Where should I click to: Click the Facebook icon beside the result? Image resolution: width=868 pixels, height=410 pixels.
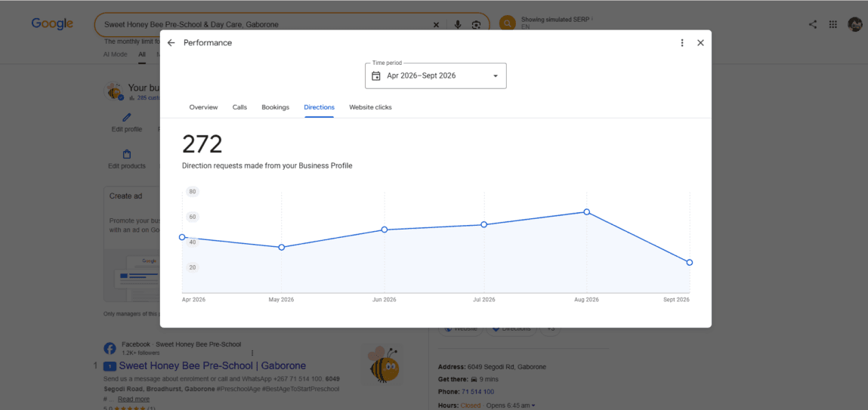pos(110,348)
